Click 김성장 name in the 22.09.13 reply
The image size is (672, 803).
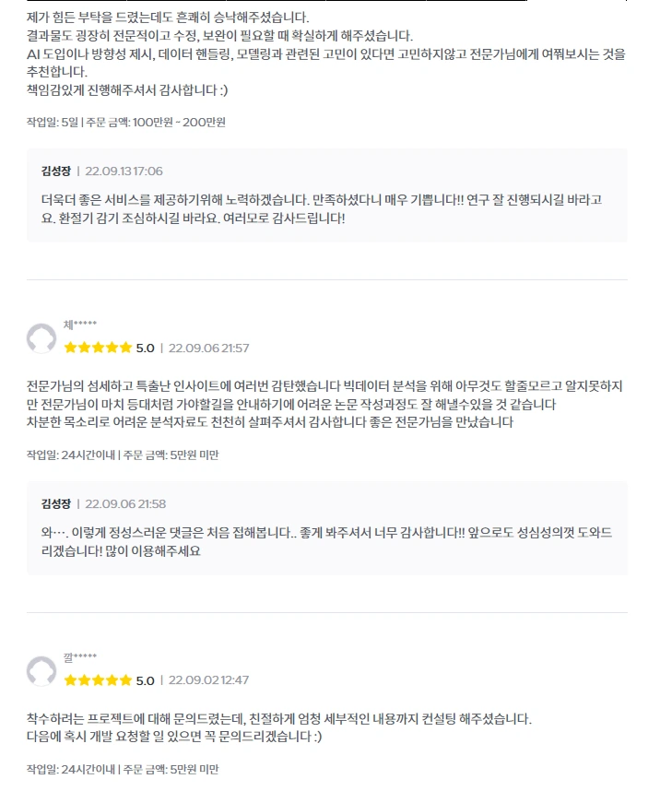pos(56,171)
